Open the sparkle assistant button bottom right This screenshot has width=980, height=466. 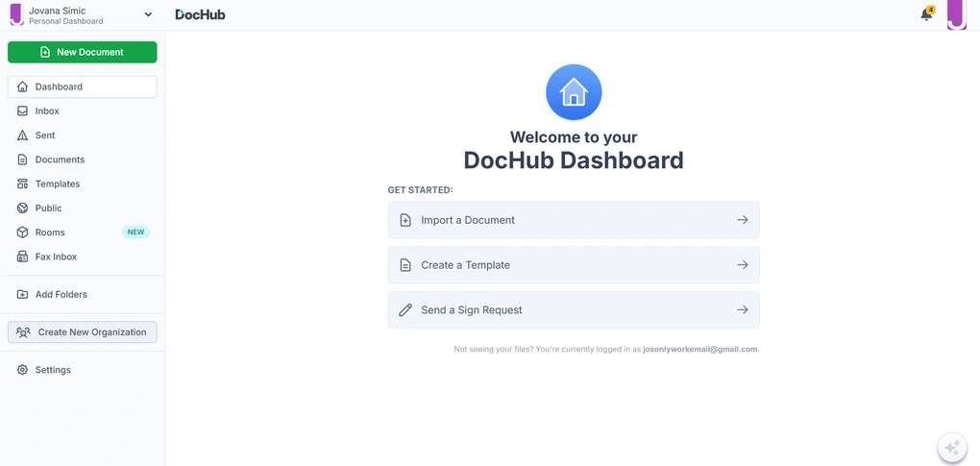[952, 448]
